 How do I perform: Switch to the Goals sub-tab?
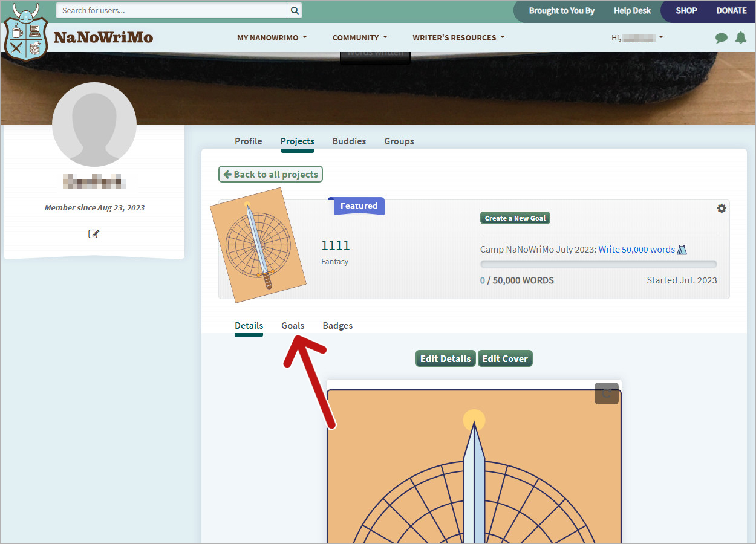click(x=293, y=326)
